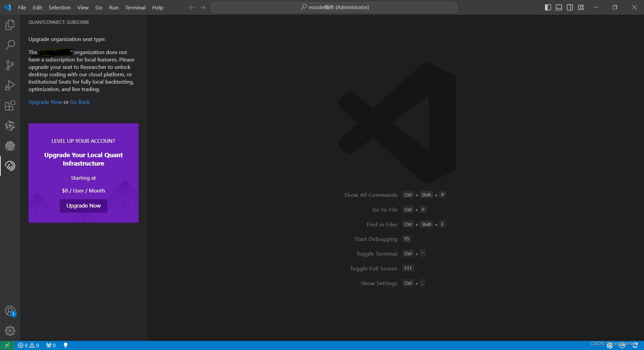Click the VS Code logo in the title bar

(x=7, y=7)
